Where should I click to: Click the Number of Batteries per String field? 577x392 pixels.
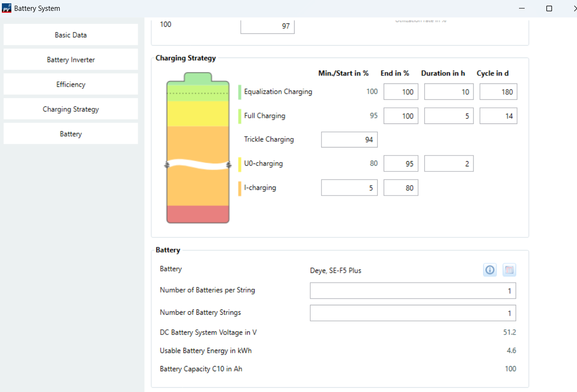(412, 291)
